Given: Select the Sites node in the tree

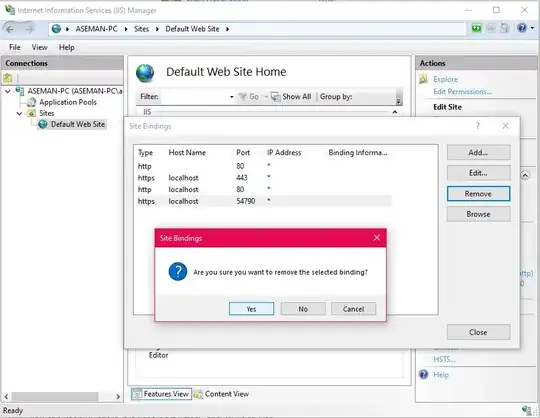Looking at the screenshot, I should coord(46,113).
